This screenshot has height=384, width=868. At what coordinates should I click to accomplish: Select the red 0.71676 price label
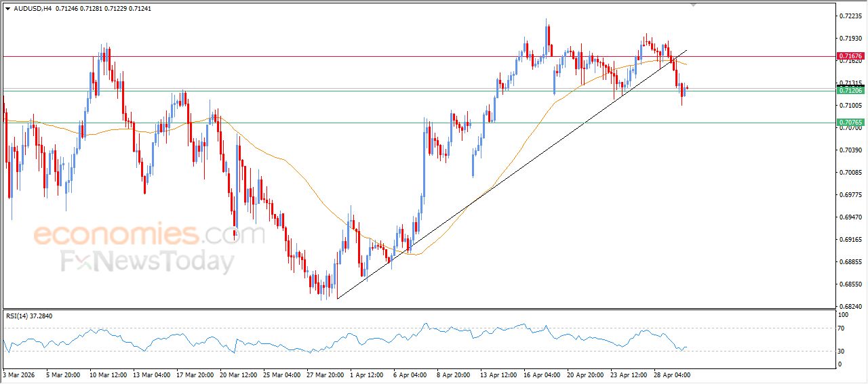click(850, 56)
